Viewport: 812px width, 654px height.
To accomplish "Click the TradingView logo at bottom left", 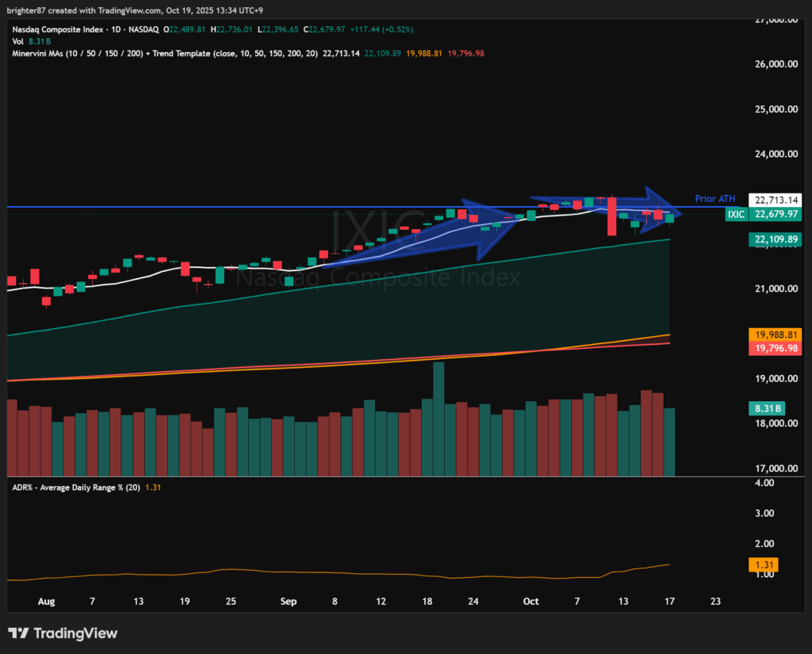I will pyautogui.click(x=63, y=633).
